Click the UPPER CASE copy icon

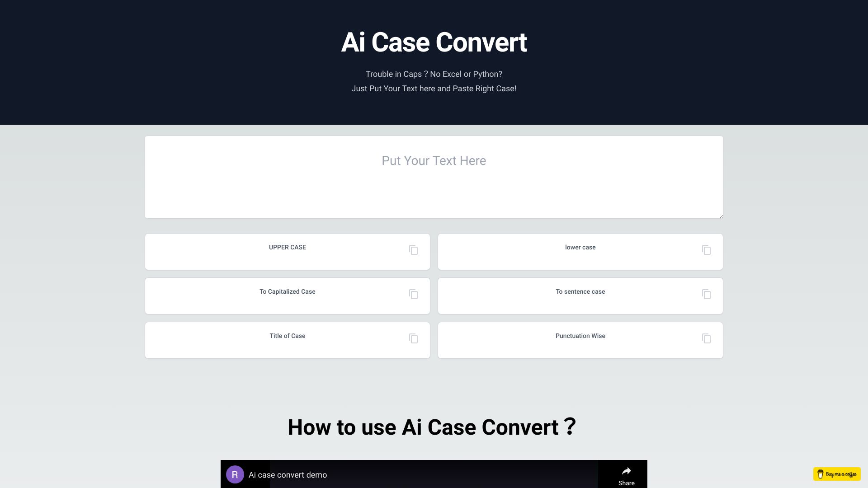(414, 250)
